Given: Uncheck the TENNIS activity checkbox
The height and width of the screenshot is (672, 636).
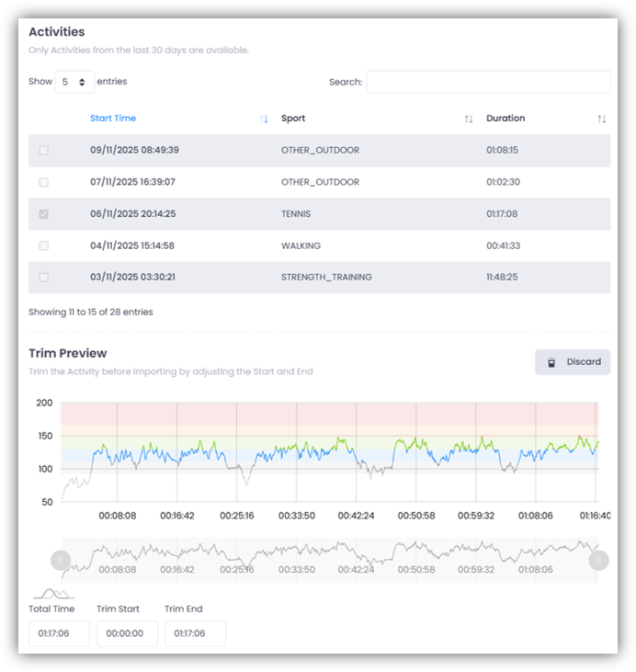Looking at the screenshot, I should click(43, 214).
